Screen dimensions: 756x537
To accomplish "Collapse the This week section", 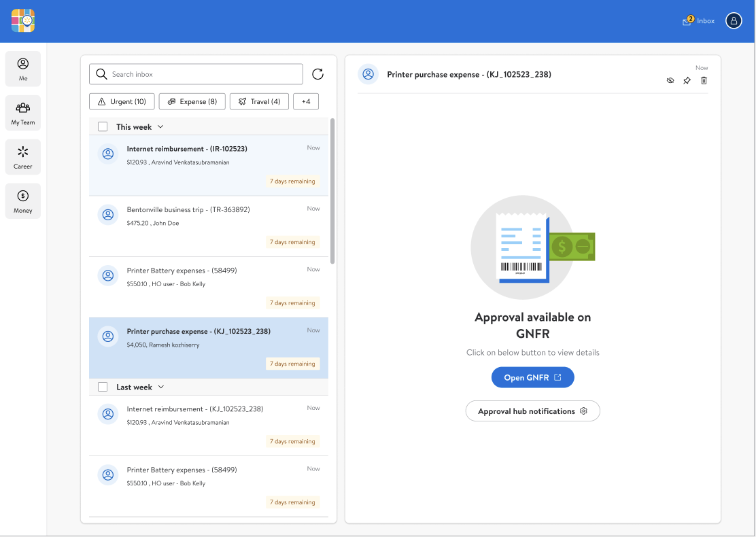I will pos(160,126).
